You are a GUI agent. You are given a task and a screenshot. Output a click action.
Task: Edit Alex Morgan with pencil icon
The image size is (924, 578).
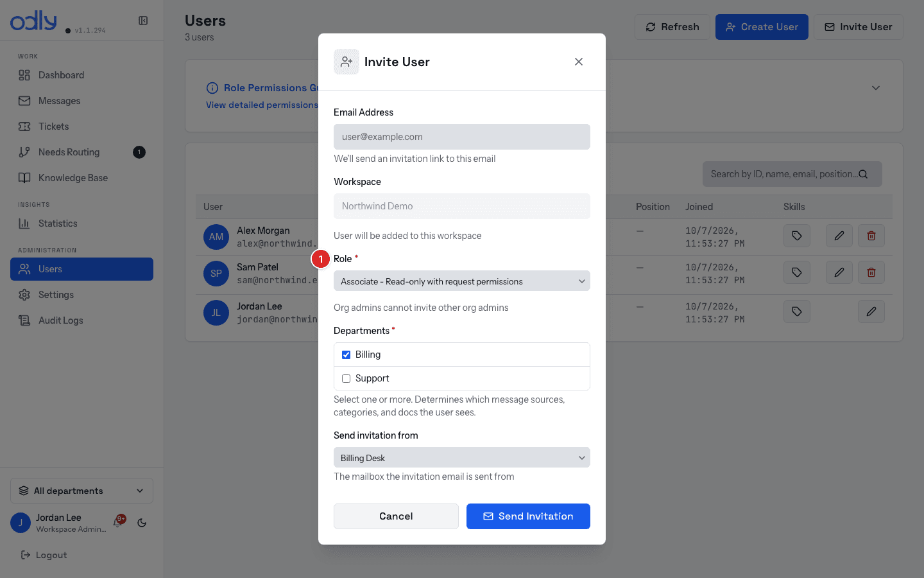click(839, 236)
